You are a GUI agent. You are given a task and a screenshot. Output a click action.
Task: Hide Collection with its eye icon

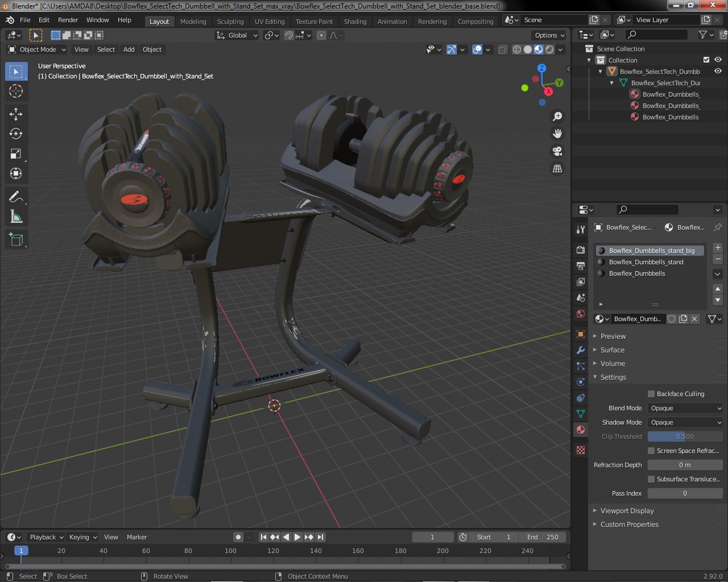[718, 60]
